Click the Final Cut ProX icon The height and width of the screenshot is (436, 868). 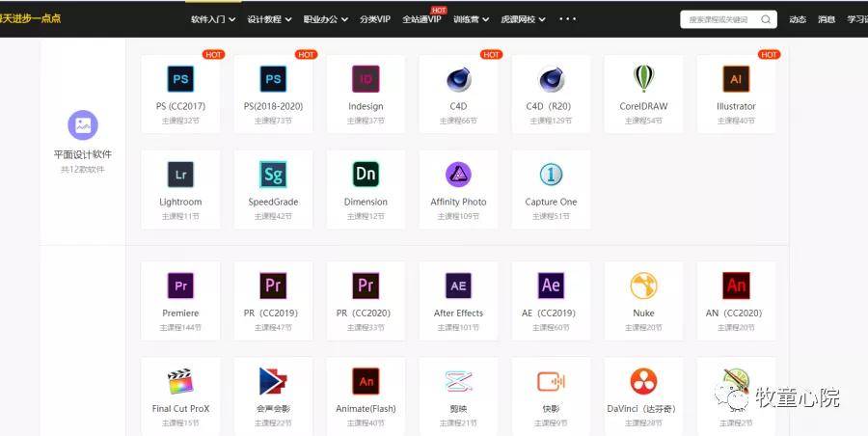(x=180, y=381)
